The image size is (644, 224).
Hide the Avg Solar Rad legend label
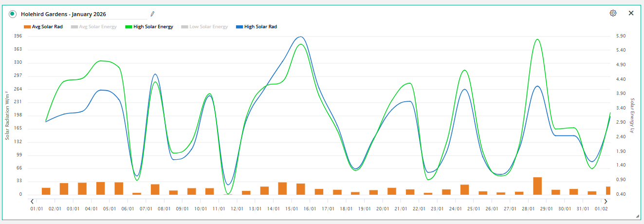(47, 27)
